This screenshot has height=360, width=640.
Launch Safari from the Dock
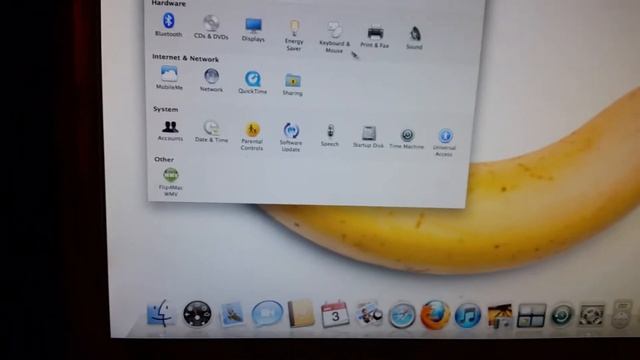(x=402, y=315)
